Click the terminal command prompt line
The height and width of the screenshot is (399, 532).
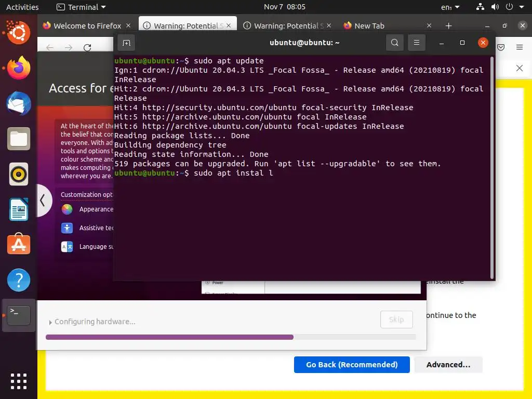pos(193,173)
